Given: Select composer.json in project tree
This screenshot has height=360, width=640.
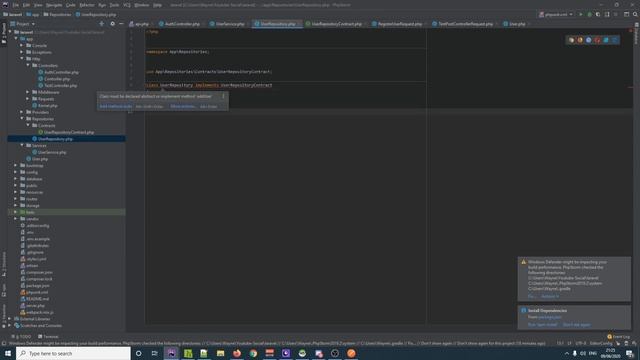Looking at the screenshot, I should (39, 272).
